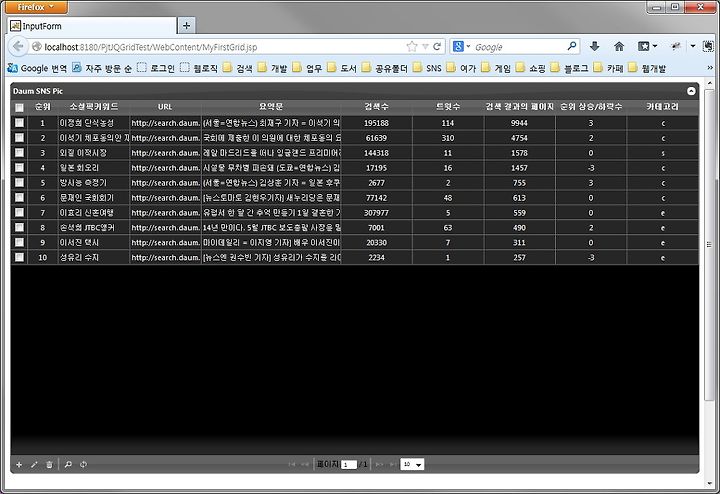Open the URL history dropdown arrow
Image resolution: width=720 pixels, height=494 pixels.
click(x=425, y=46)
